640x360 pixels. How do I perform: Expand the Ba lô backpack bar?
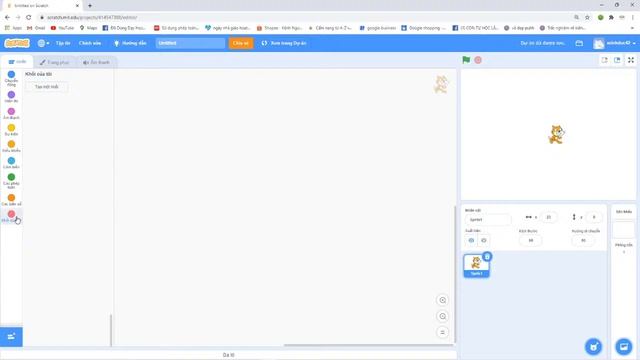[x=229, y=355]
